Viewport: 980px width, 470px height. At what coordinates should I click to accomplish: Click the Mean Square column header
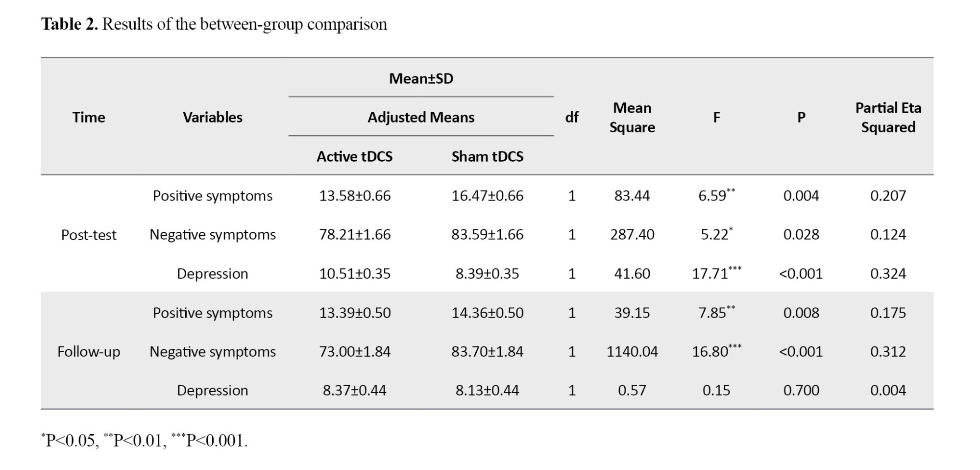632,118
